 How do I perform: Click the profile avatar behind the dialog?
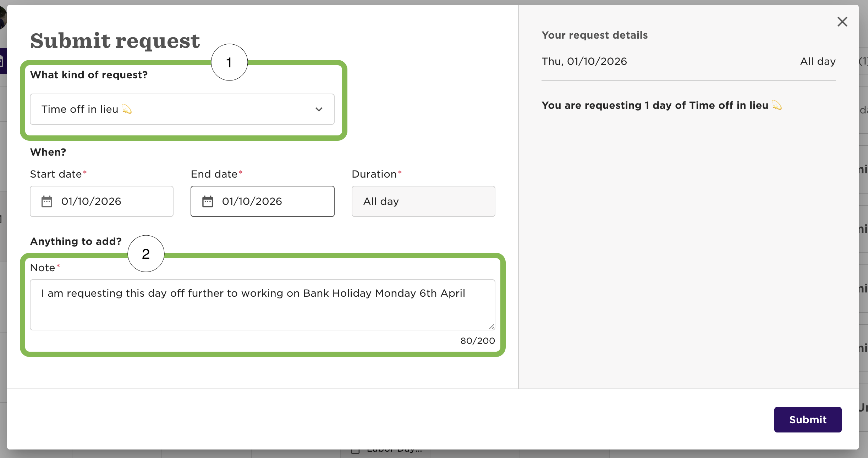(x=3, y=18)
